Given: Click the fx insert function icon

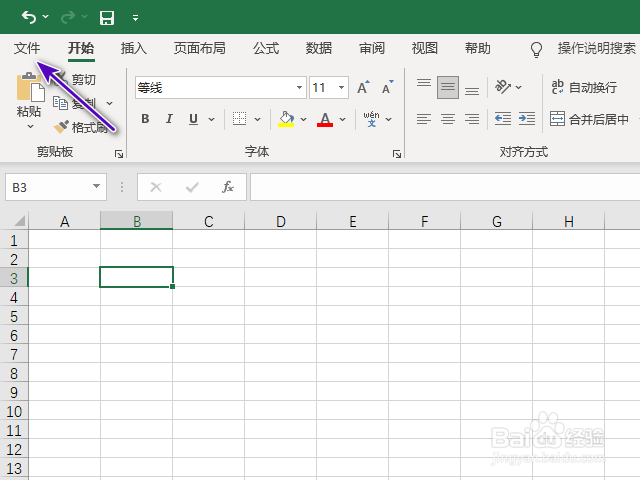Looking at the screenshot, I should point(228,187).
